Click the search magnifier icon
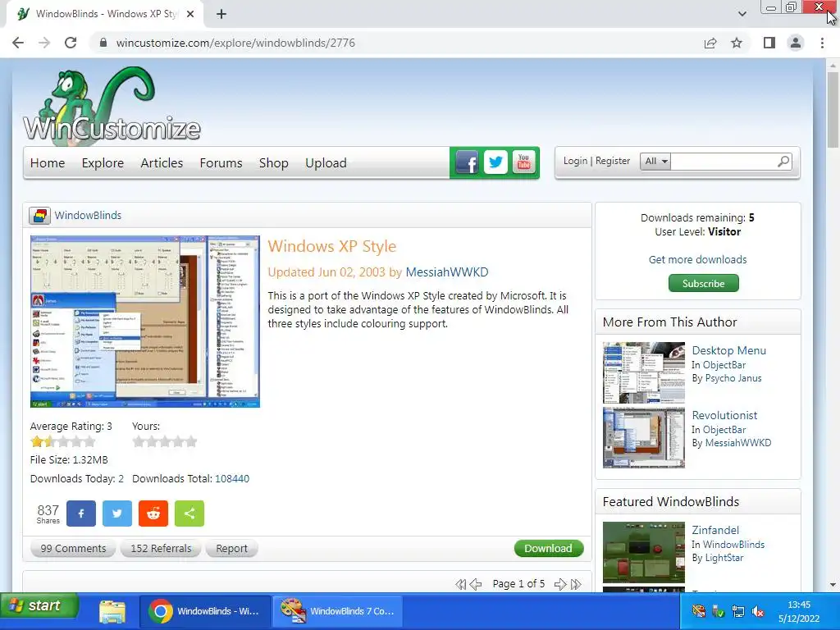Viewport: 840px width, 630px height. click(783, 161)
